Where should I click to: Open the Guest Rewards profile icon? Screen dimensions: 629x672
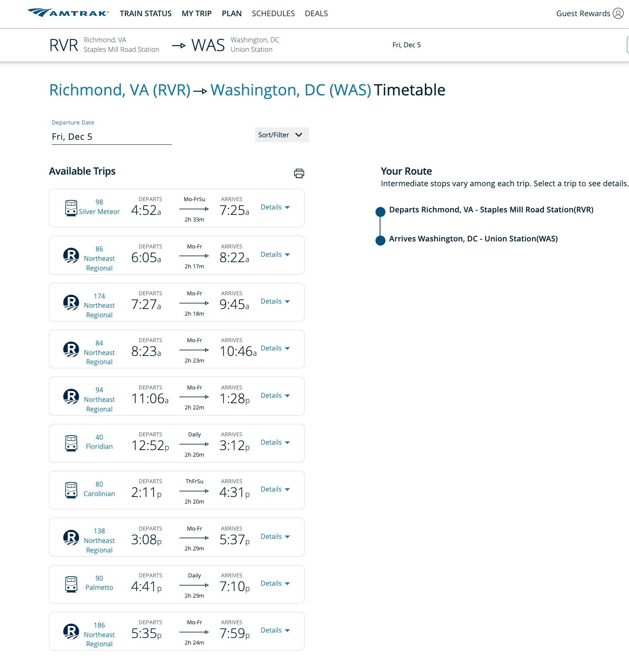pos(618,13)
